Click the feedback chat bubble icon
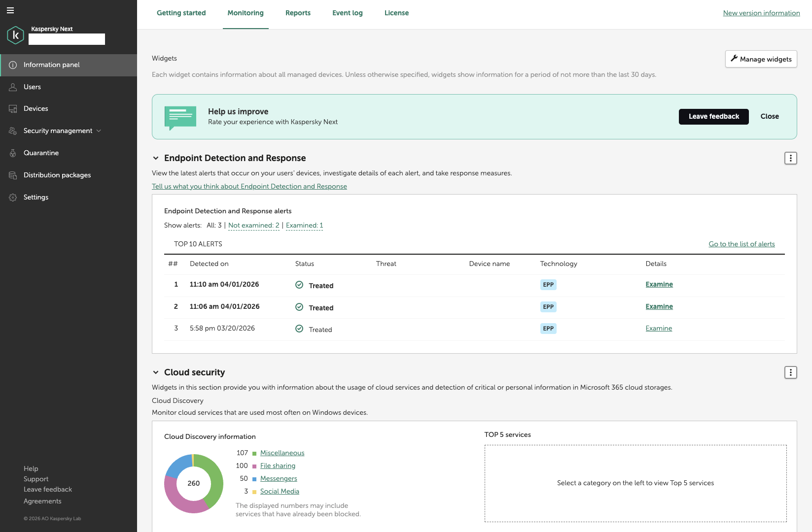This screenshot has width=812, height=532. coord(180,118)
